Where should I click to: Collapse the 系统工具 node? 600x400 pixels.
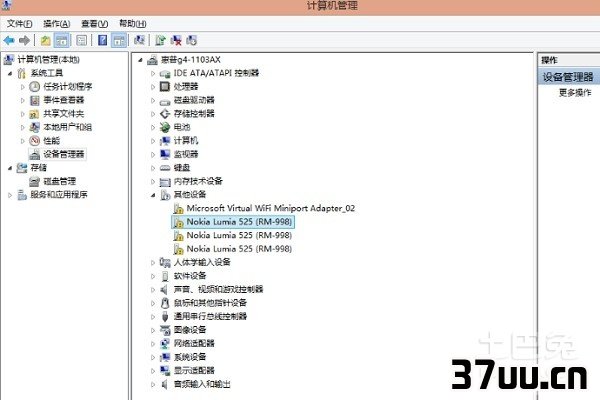[x=10, y=73]
